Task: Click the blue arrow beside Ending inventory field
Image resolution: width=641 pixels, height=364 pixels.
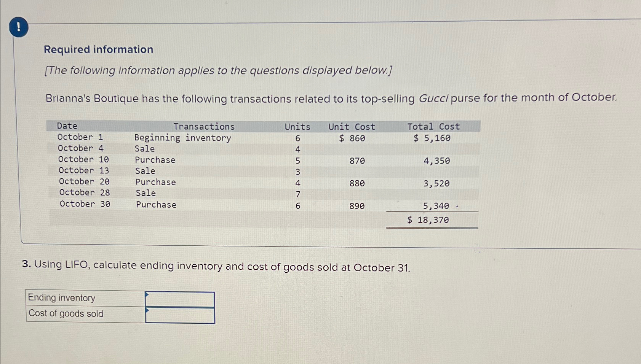Action: 147,295
